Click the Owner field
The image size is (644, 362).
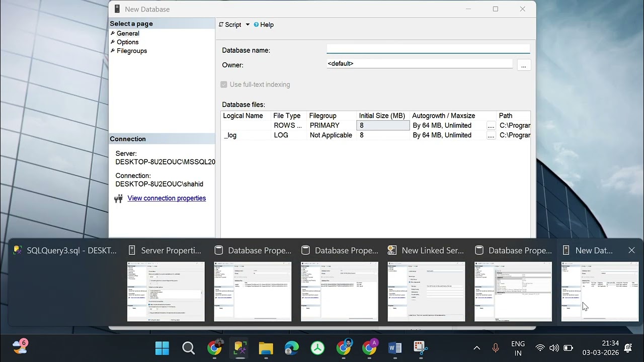[420, 64]
